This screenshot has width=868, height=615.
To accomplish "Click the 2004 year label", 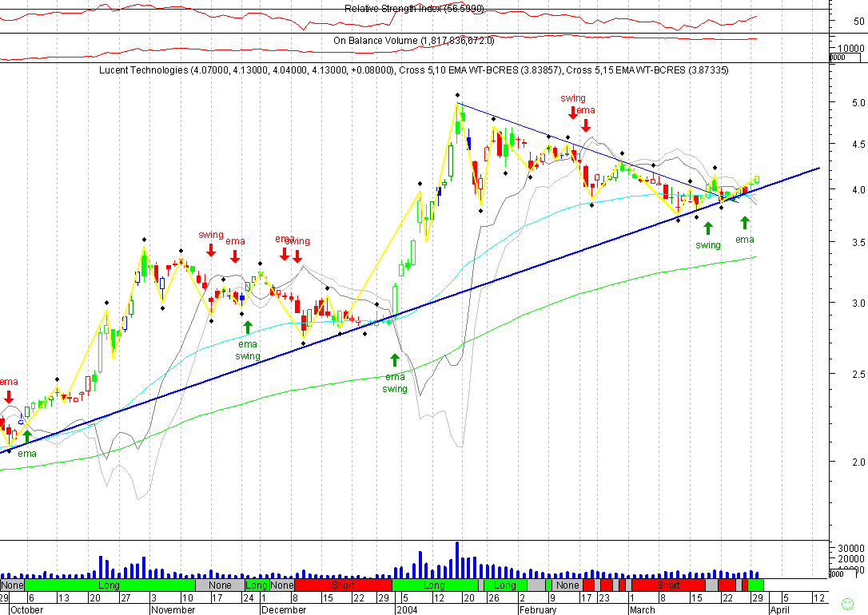I will [407, 609].
